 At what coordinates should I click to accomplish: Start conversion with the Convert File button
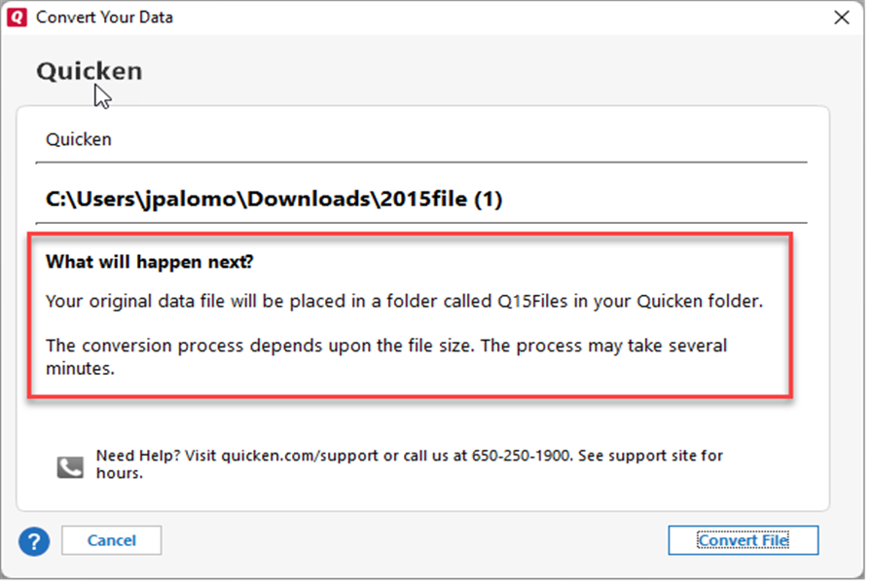click(743, 540)
